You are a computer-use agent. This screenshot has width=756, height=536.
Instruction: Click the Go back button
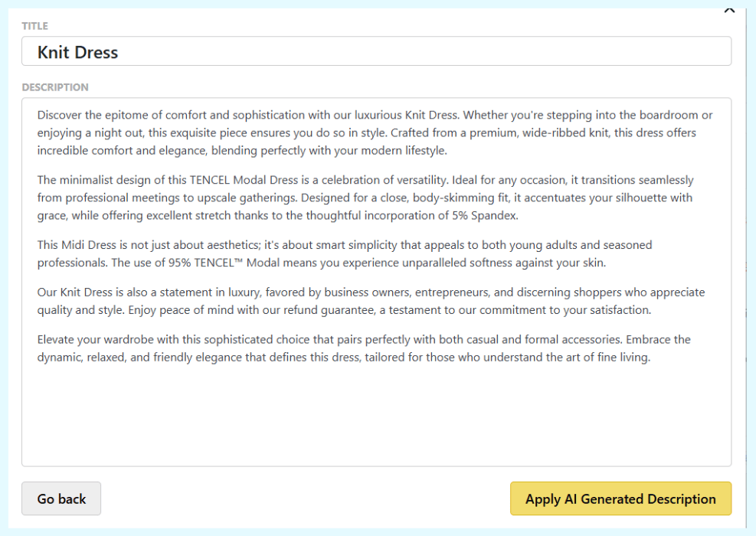pyautogui.click(x=61, y=498)
